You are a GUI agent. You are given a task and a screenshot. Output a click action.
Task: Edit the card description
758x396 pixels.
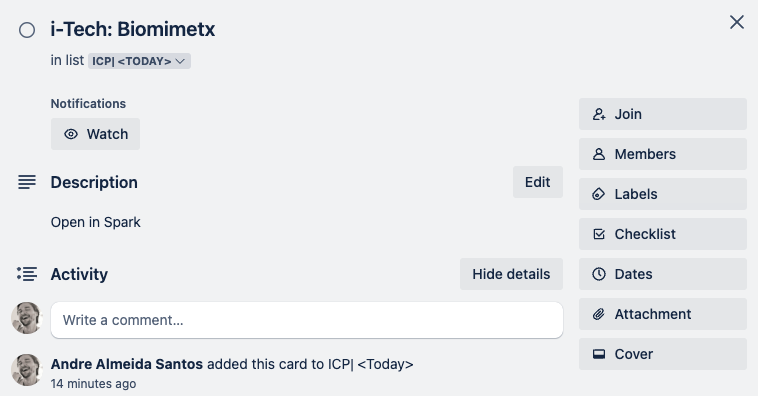(x=538, y=182)
